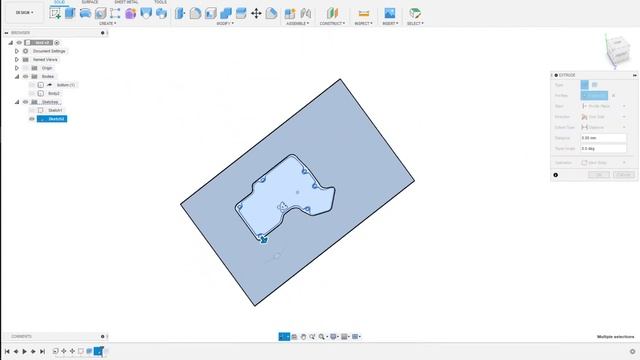Image resolution: width=640 pixels, height=360 pixels.
Task: Open the Assemble menu
Action: click(x=298, y=23)
